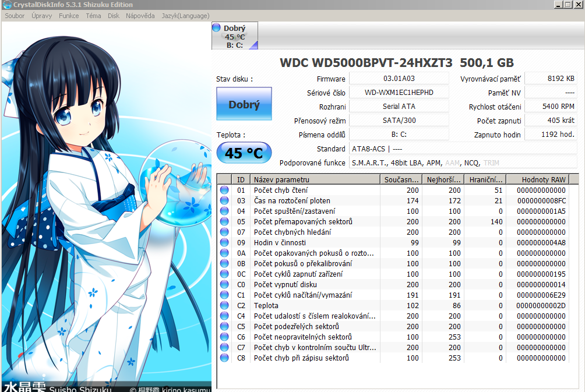Image resolution: width=585 pixels, height=392 pixels.
Task: Click the serial number field WD-WXM1EC1HEPHD
Action: tap(399, 93)
